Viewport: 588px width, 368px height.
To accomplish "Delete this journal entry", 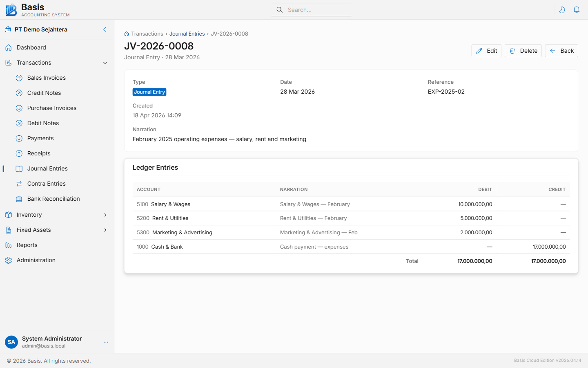I will (523, 51).
